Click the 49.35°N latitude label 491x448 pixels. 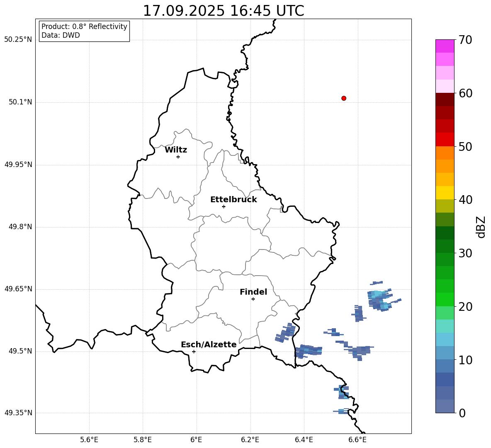point(18,413)
